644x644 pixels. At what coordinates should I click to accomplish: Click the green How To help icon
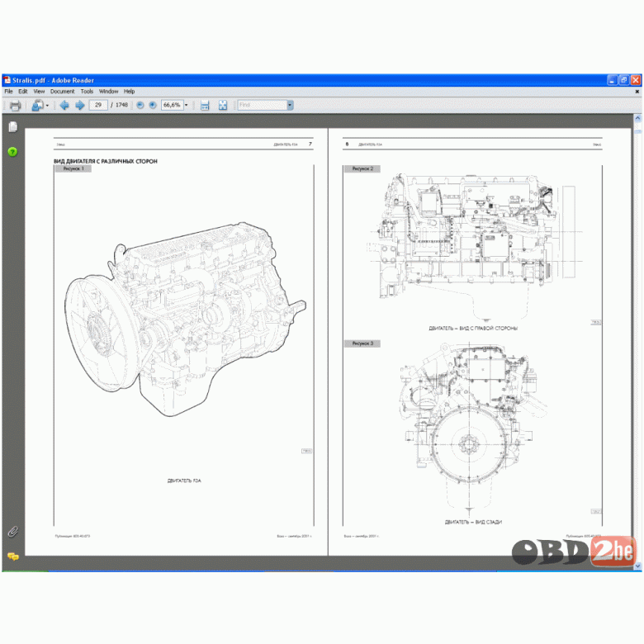[12, 152]
